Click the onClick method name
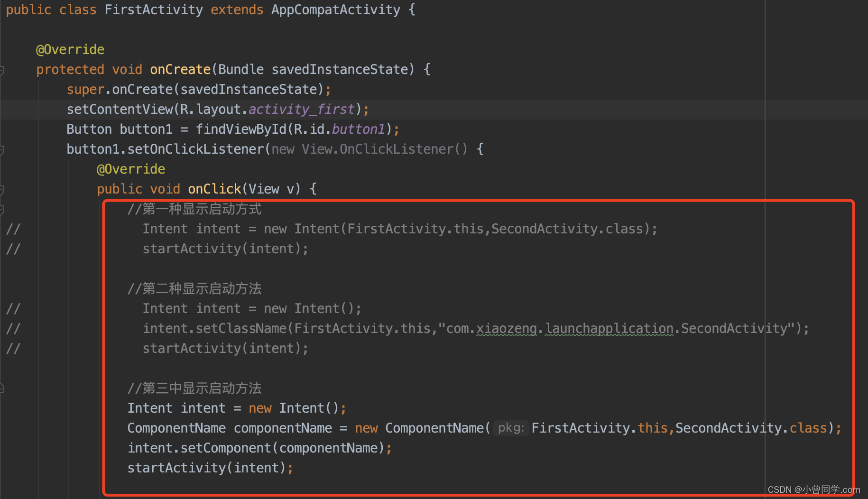 [214, 189]
